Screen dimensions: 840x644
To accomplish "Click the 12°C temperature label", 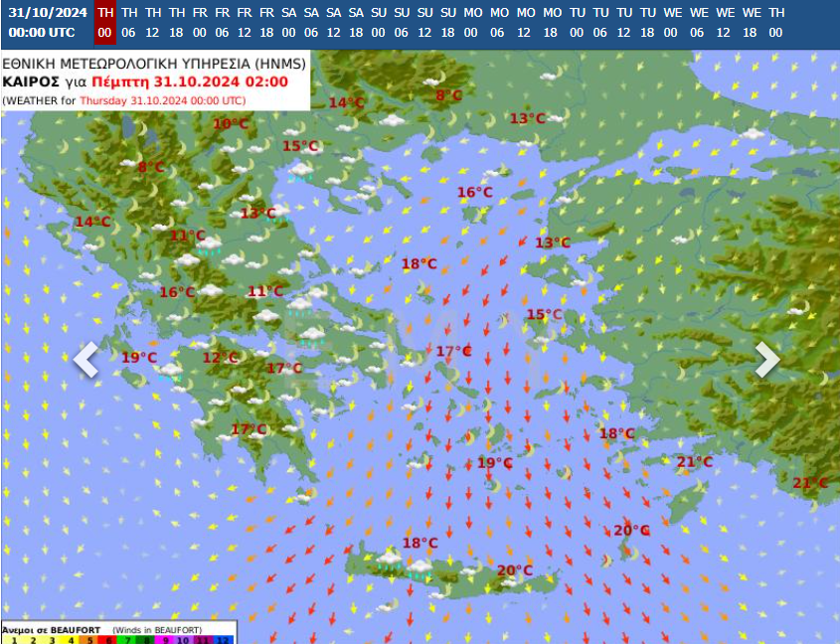I will point(220,358).
